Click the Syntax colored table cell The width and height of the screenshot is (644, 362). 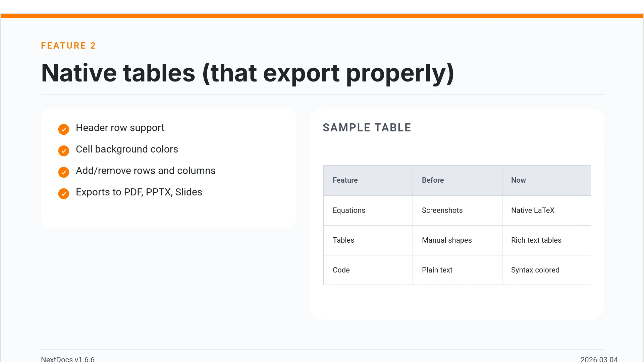pyautogui.click(x=546, y=270)
